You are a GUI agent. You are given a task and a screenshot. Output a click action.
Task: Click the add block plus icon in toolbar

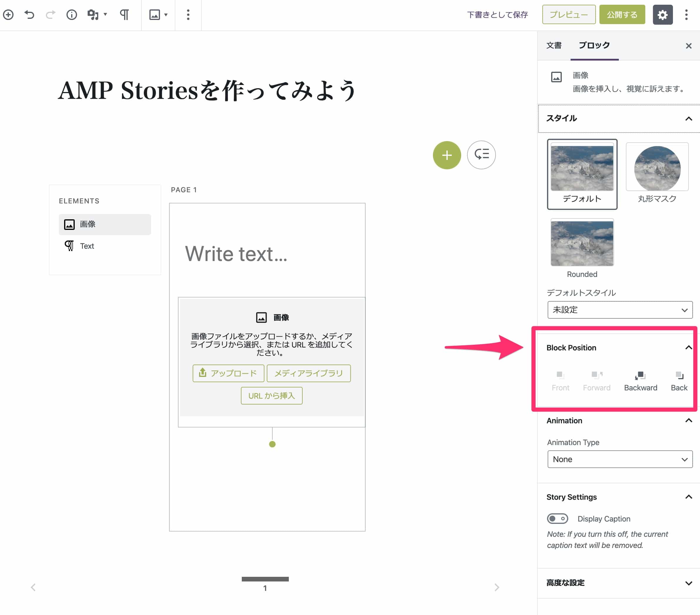[x=8, y=15]
